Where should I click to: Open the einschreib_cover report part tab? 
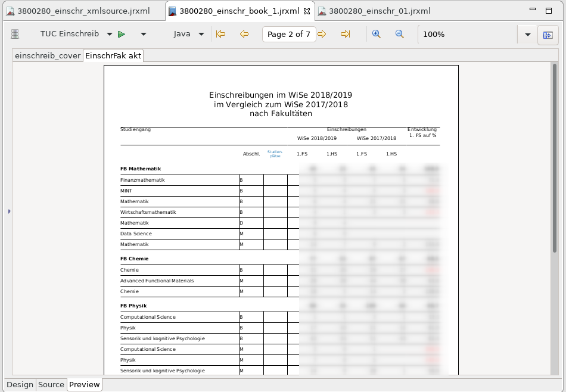47,55
